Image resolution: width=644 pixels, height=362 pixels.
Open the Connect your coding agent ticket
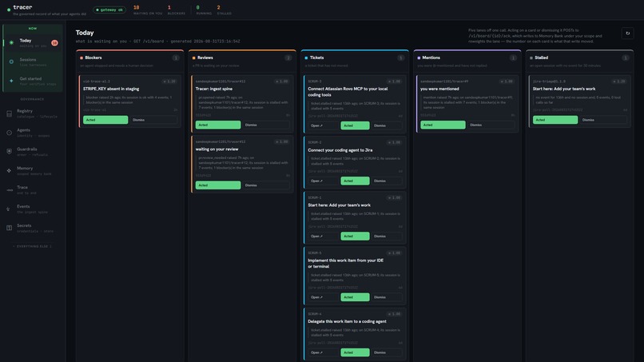pyautogui.click(x=324, y=181)
